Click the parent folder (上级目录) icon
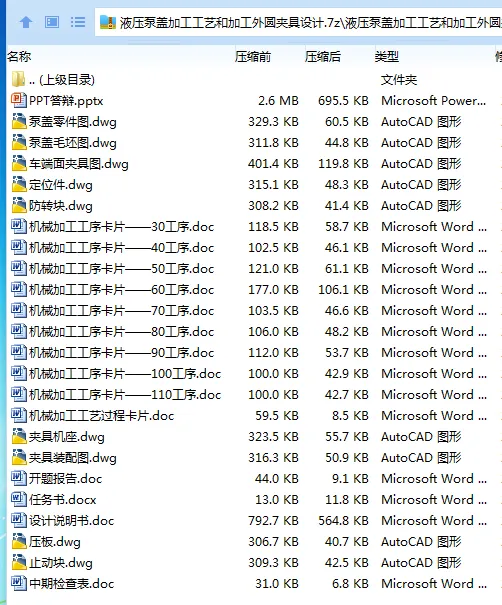This screenshot has height=605, width=502. (18, 79)
